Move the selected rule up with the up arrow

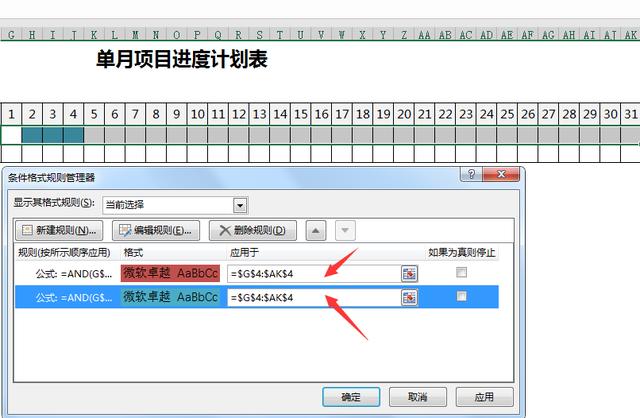[316, 231]
